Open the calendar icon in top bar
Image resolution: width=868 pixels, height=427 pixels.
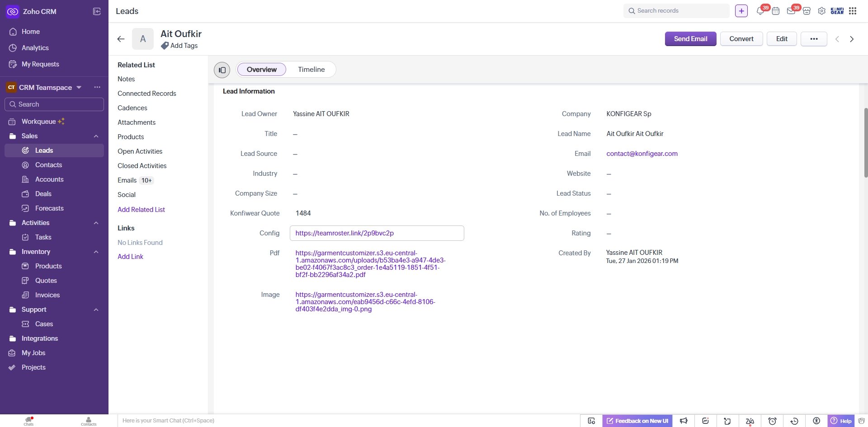coord(776,10)
